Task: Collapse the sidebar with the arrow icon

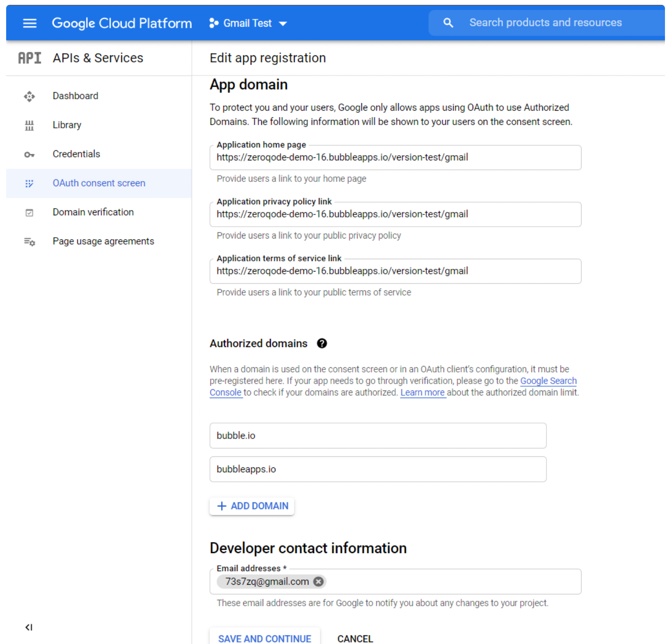Action: [29, 627]
